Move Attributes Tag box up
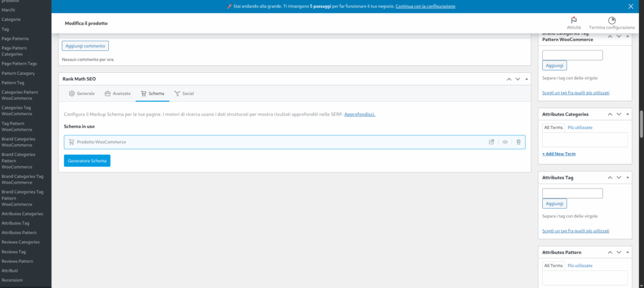This screenshot has height=288, width=644. pos(610,178)
